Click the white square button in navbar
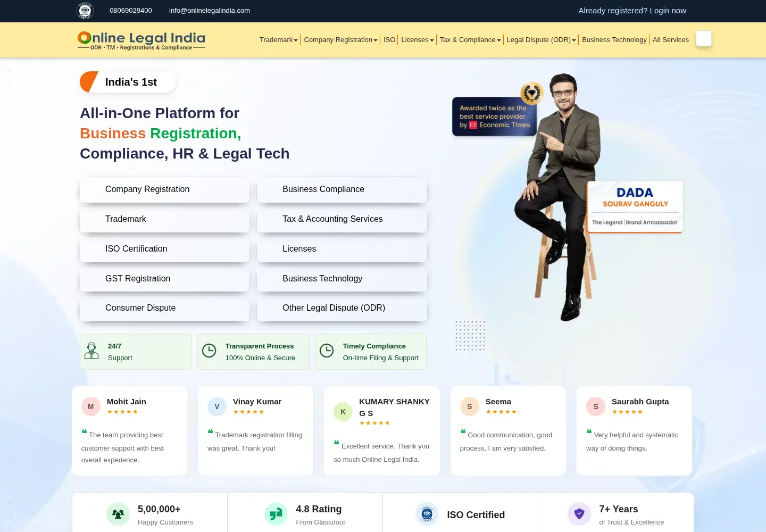 [x=704, y=39]
